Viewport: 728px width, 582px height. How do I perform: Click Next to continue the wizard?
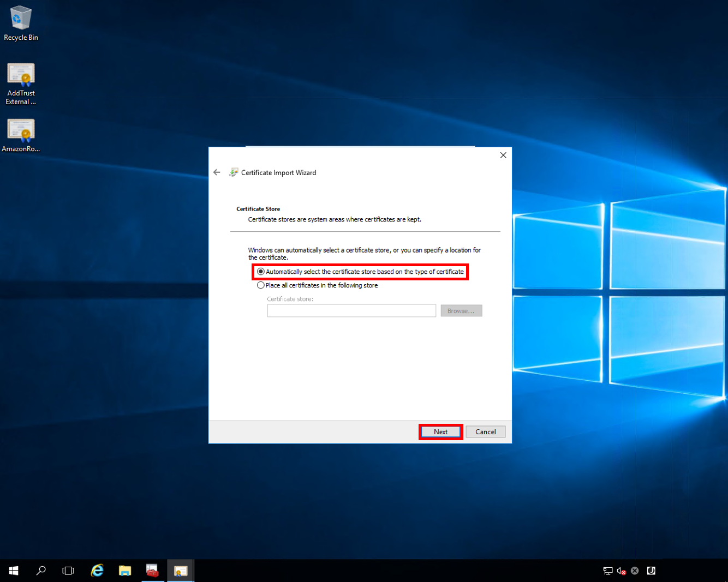[x=440, y=432]
